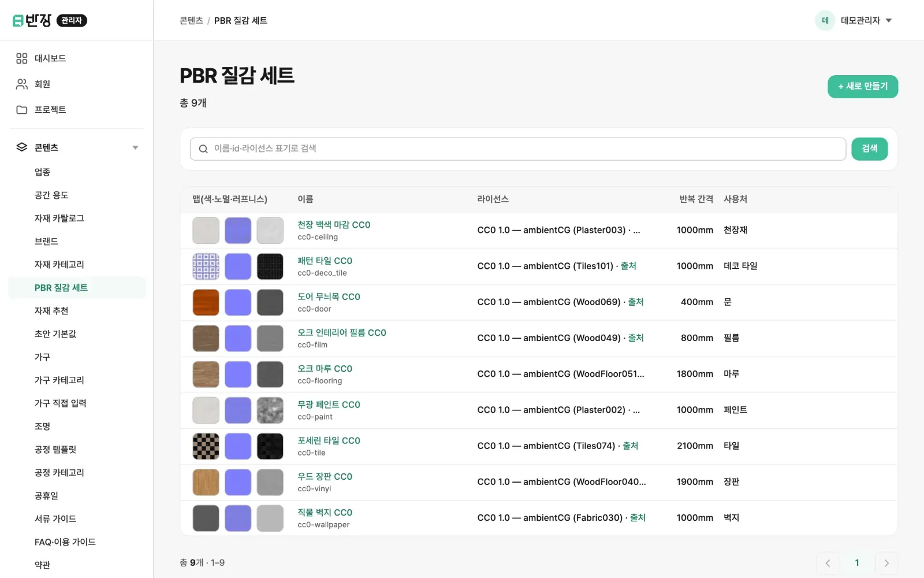Go to next page arrow
924x578 pixels.
click(886, 563)
